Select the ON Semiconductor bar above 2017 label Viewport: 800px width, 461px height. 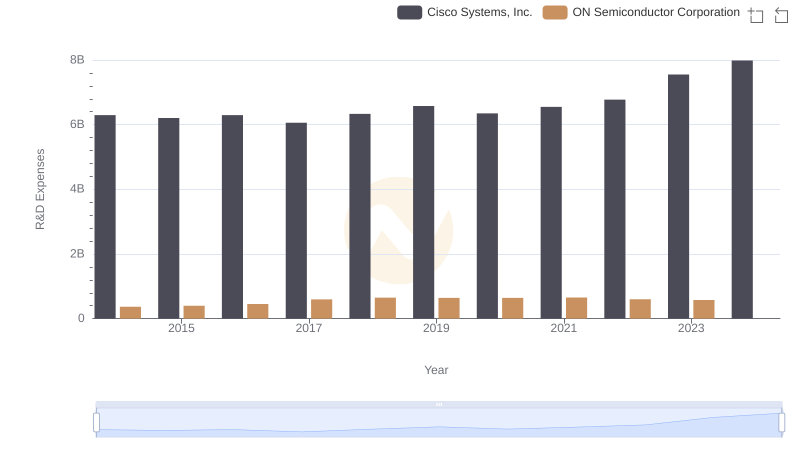coord(321,309)
